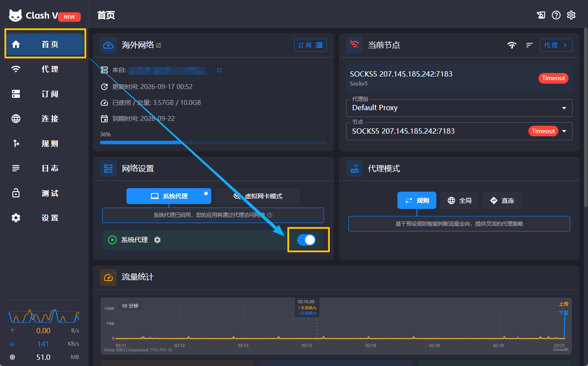588x366 pixels.
Task: Expand the 节点 SOCKS5 dropdown
Action: pyautogui.click(x=459, y=131)
